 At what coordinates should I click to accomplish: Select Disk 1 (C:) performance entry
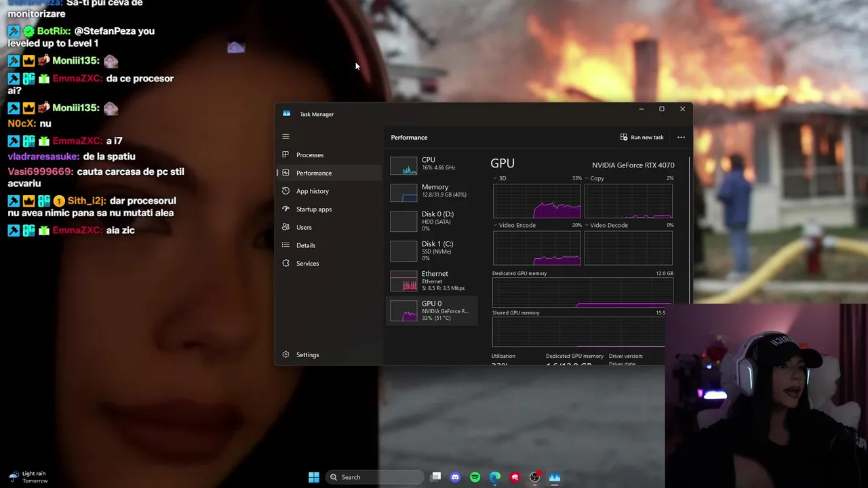point(432,251)
